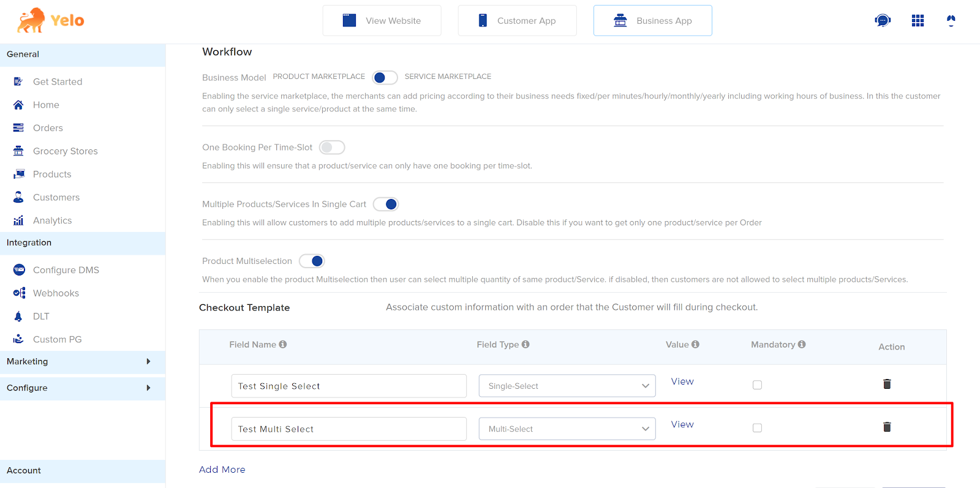Click the Get Started sidebar icon
The image size is (980, 488).
pos(18,81)
